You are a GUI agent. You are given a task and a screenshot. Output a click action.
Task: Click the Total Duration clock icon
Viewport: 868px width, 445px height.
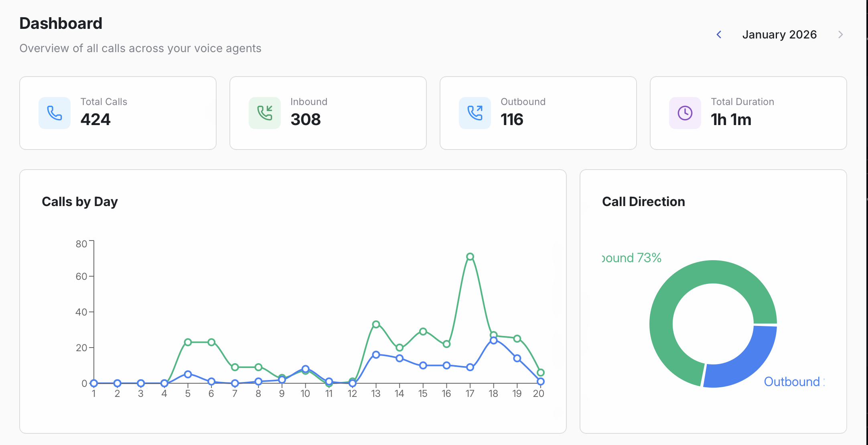[685, 113]
